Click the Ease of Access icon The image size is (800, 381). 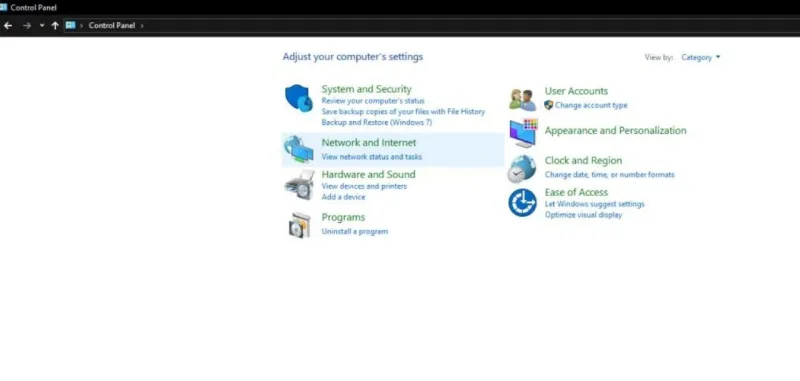coord(522,202)
